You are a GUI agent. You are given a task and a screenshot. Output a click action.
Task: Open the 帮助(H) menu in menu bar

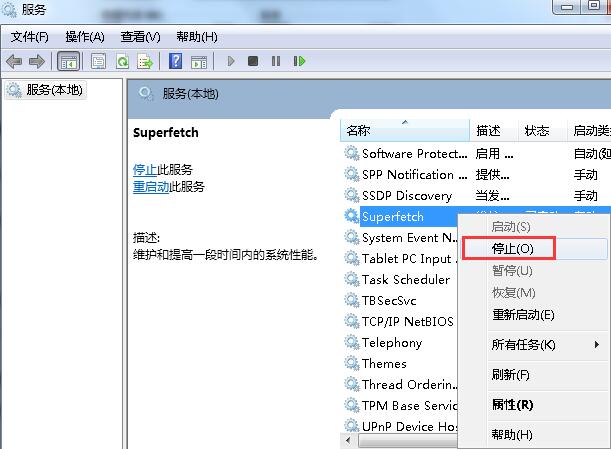(x=197, y=37)
